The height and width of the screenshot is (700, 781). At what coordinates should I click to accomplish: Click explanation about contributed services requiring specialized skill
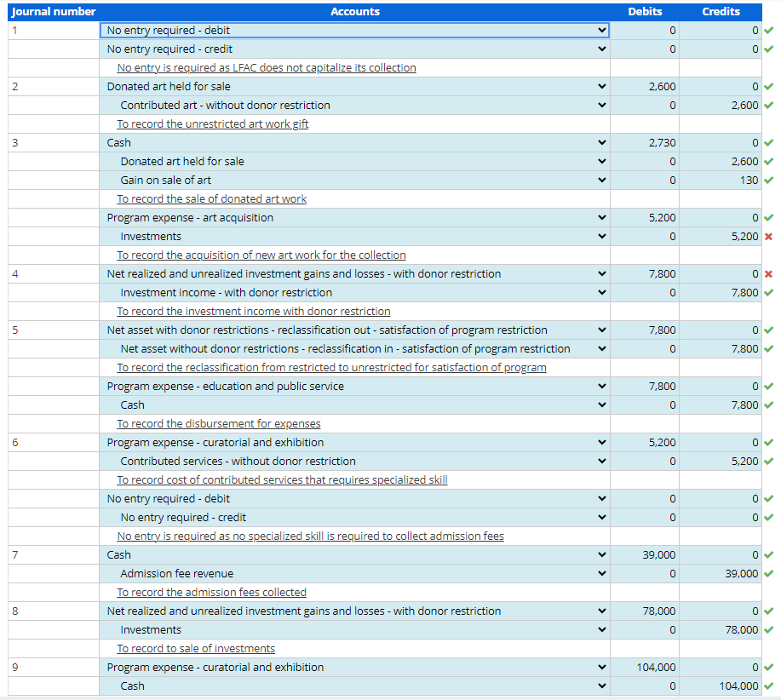282,480
